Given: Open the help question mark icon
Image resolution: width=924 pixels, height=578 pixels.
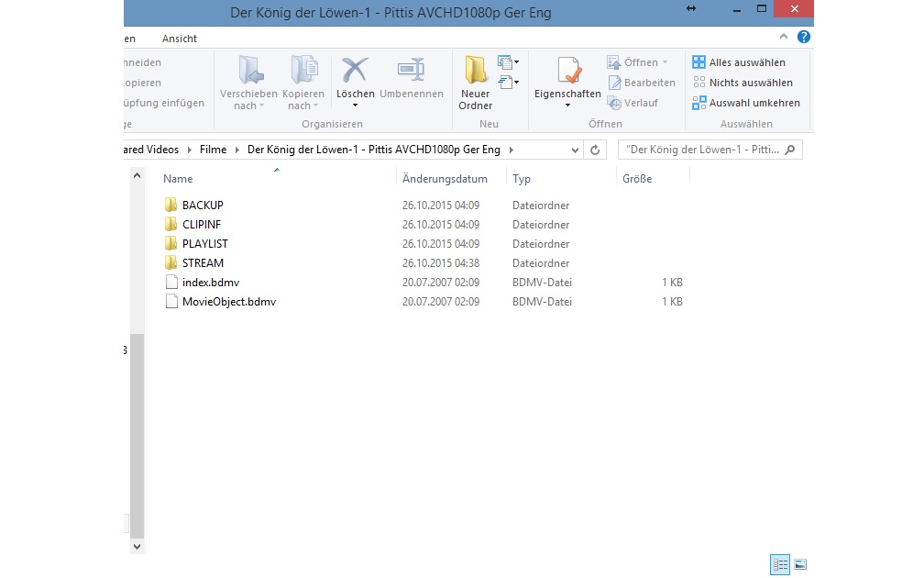Looking at the screenshot, I should coord(803,37).
